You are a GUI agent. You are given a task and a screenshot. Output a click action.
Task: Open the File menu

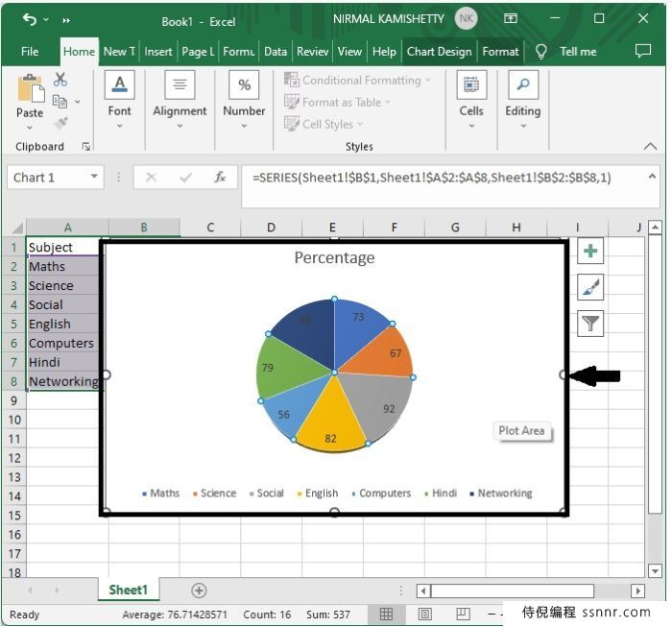30,52
